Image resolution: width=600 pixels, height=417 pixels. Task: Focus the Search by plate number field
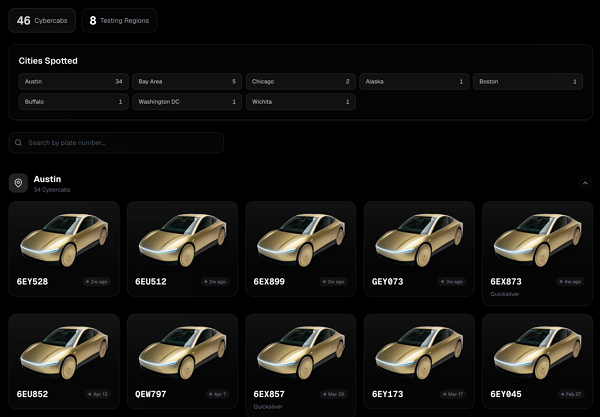click(116, 143)
